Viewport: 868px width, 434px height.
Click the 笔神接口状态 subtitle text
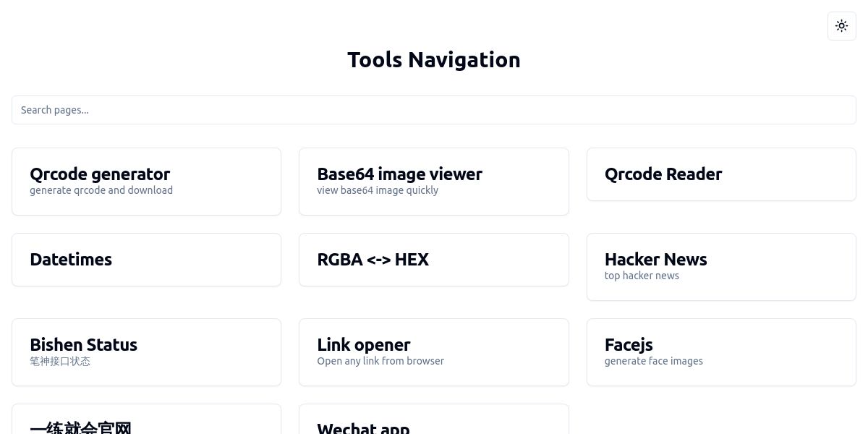(x=60, y=361)
